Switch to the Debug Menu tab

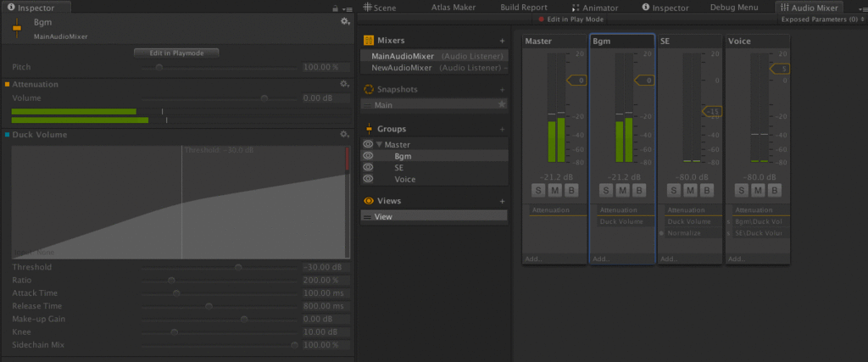(x=734, y=8)
